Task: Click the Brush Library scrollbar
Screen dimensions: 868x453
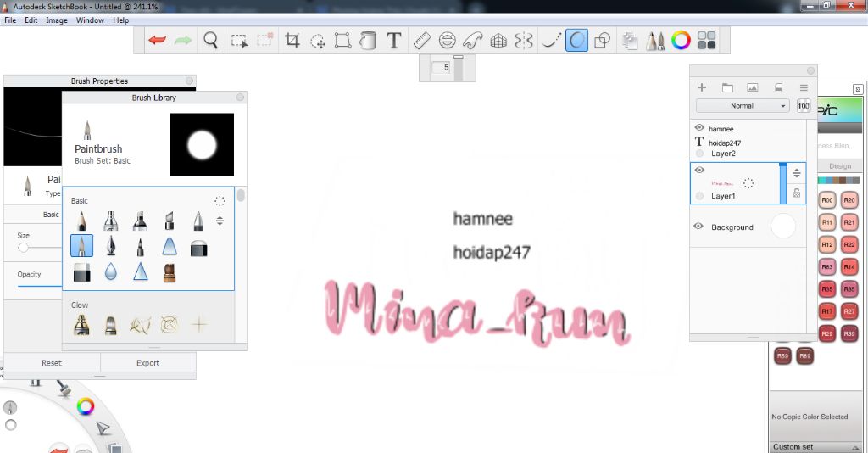Action: click(241, 195)
